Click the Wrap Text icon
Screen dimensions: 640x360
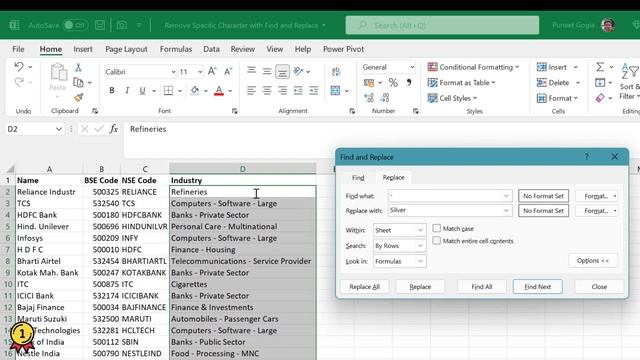336,72
